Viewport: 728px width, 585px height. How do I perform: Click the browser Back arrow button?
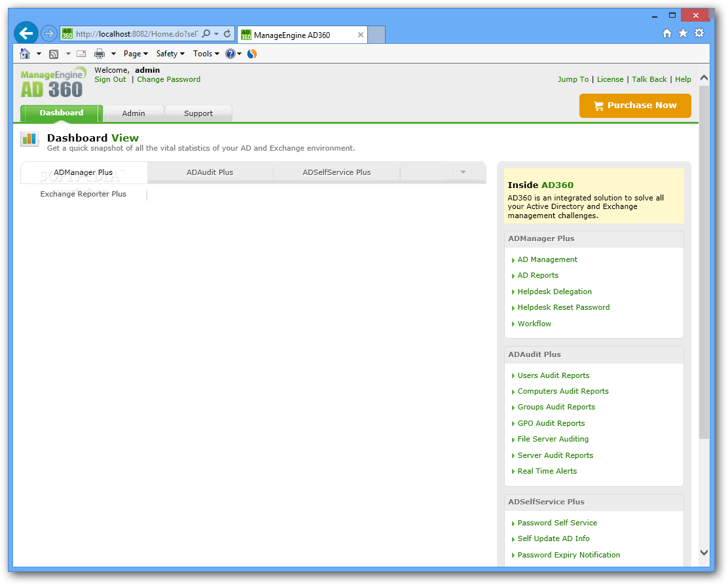[26, 33]
